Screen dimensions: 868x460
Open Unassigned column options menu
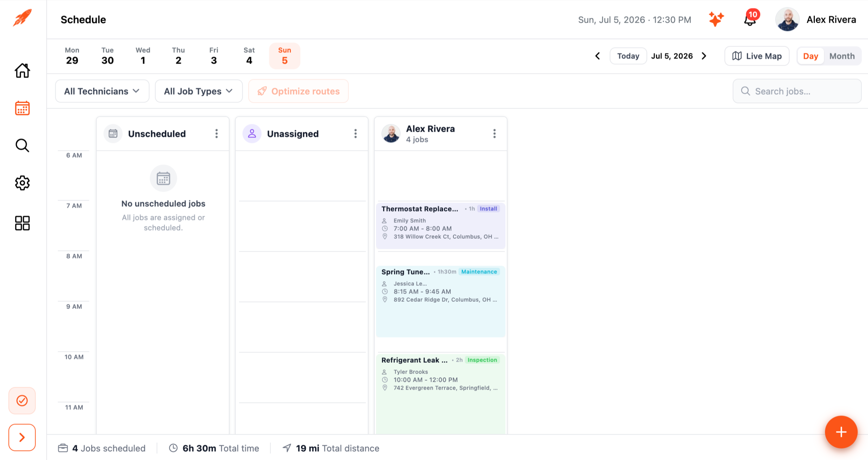pos(355,134)
